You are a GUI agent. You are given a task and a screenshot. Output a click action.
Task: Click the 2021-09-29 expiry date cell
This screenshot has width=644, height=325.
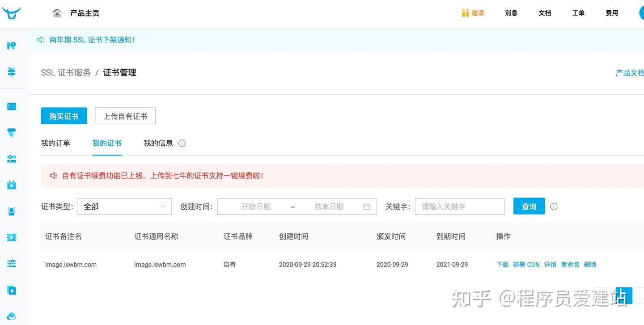(452, 265)
